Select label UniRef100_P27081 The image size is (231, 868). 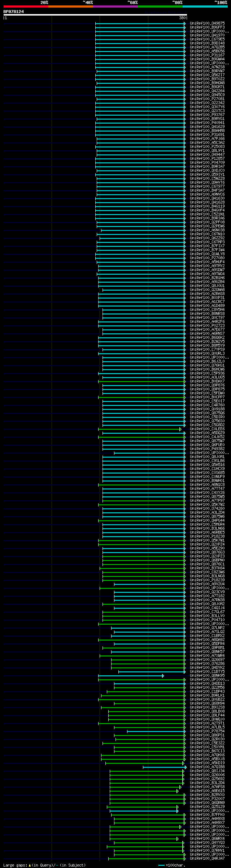tap(207, 99)
